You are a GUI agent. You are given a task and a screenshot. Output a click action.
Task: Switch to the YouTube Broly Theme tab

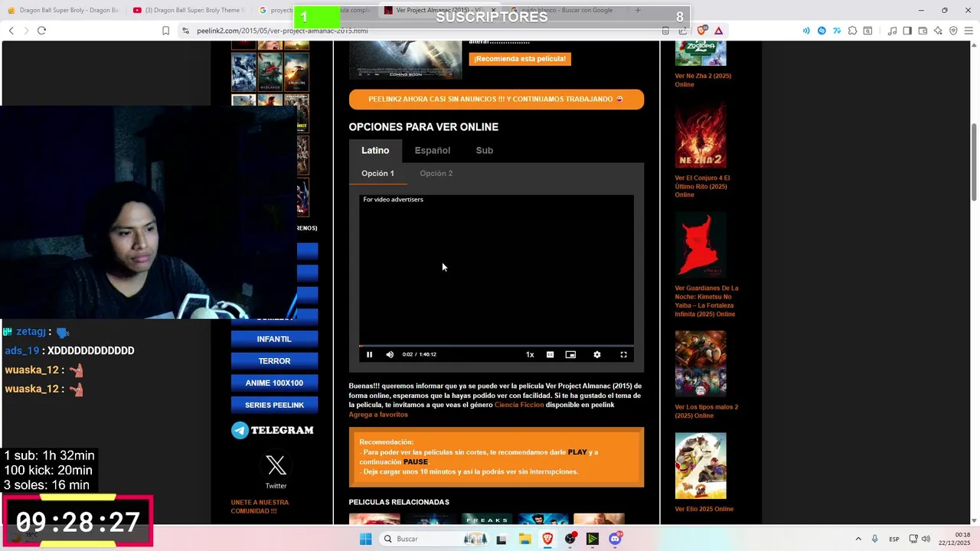189,10
